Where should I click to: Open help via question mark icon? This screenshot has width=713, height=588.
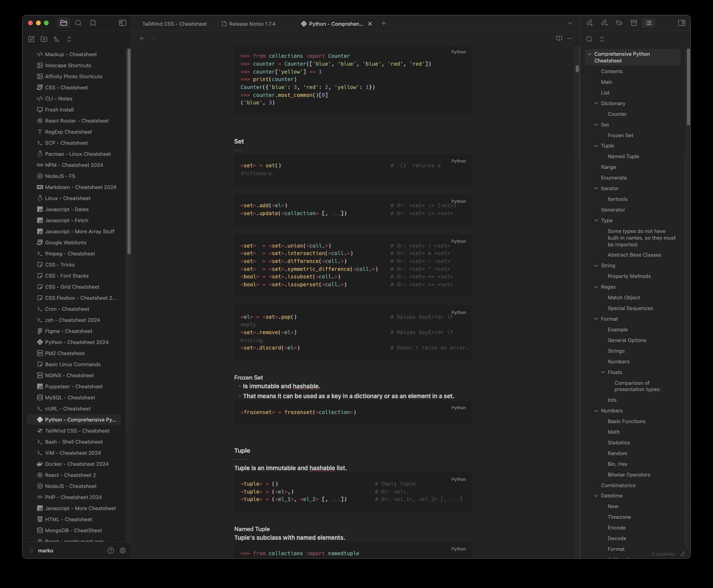[x=111, y=550]
